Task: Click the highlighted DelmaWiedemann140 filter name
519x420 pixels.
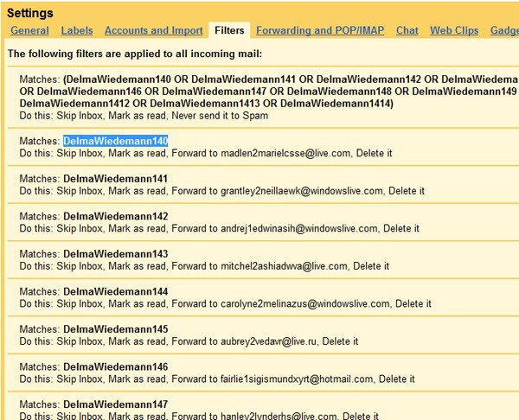Action: tap(115, 141)
